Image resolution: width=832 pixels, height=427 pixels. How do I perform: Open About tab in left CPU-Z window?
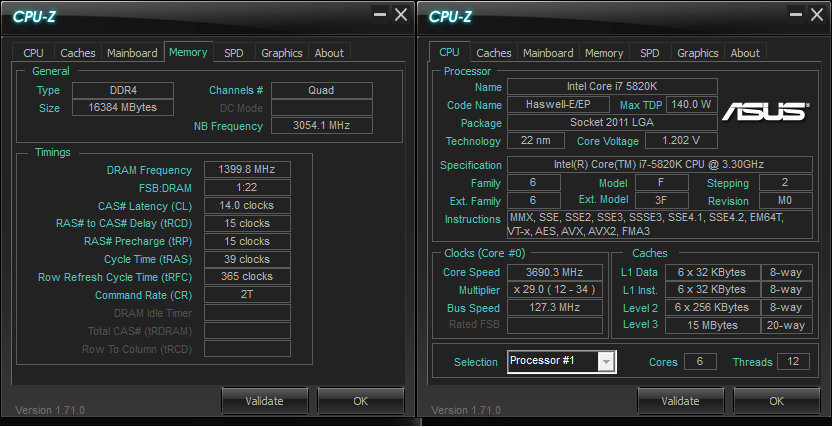329,53
